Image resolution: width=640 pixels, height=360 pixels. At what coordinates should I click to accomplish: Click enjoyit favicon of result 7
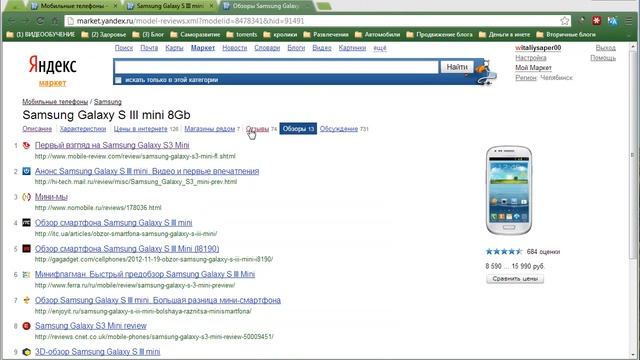click(x=26, y=300)
